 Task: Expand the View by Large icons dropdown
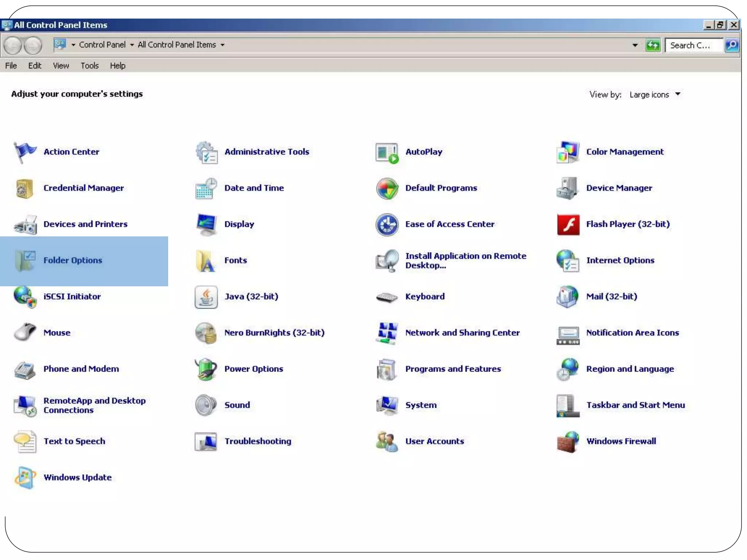tap(677, 94)
